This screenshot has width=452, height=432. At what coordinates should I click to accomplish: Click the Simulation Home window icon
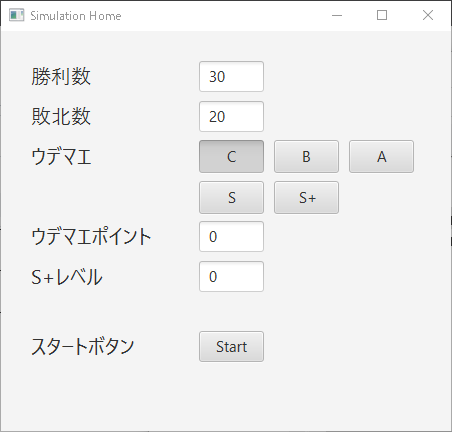tap(16, 15)
